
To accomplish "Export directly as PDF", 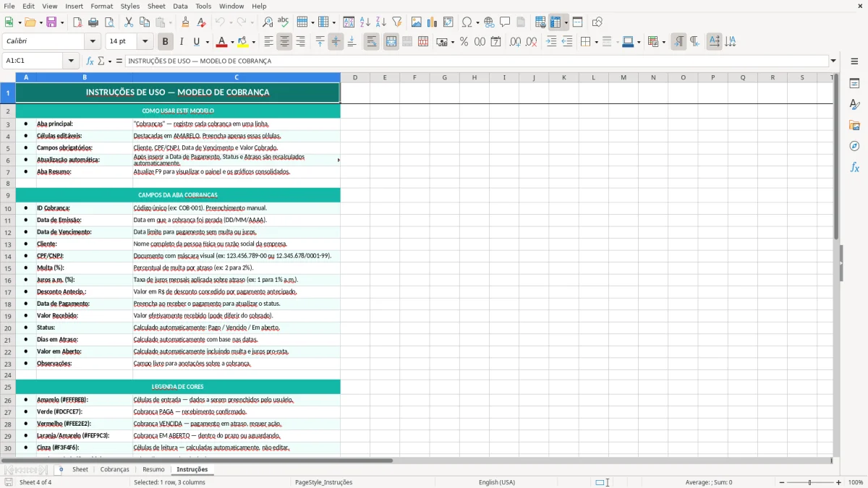I will [x=77, y=22].
